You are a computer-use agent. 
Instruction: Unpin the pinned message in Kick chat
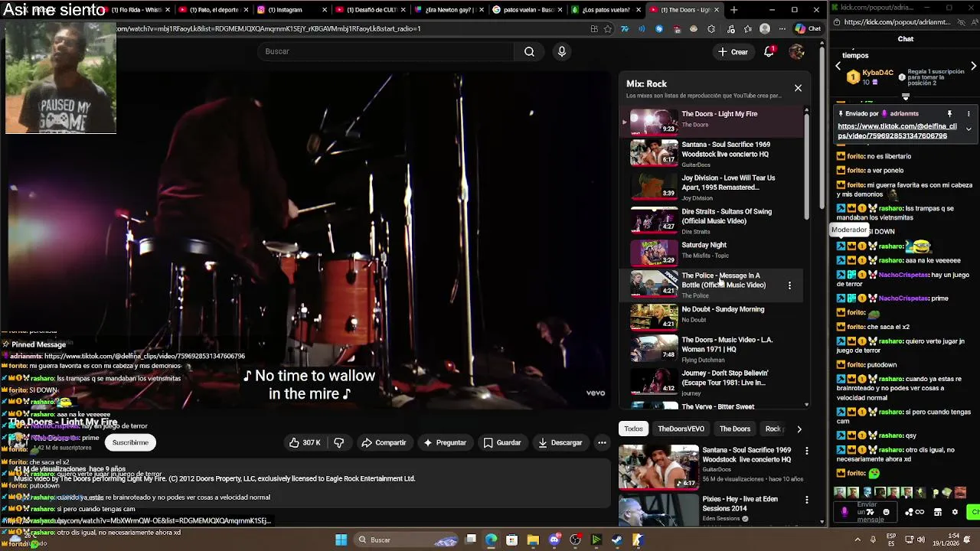point(949,113)
